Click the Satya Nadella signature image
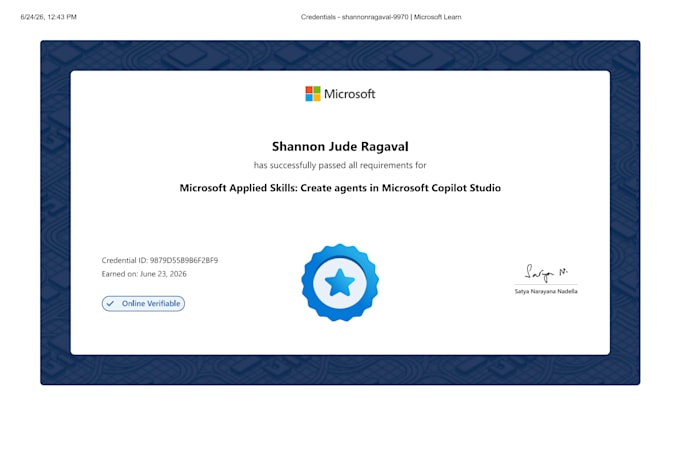 pos(546,273)
